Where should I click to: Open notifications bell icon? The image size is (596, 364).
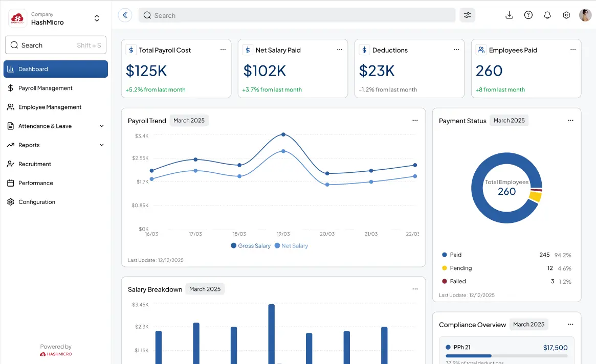(x=547, y=15)
